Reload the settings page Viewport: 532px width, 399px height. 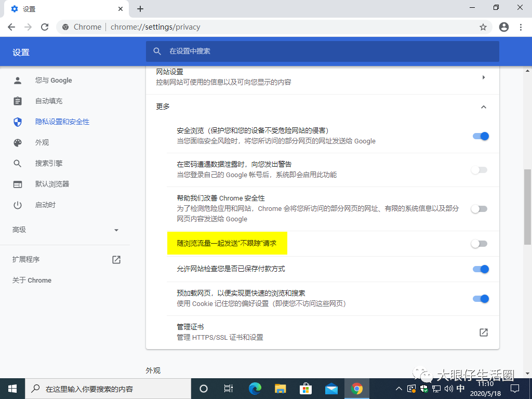tap(45, 27)
